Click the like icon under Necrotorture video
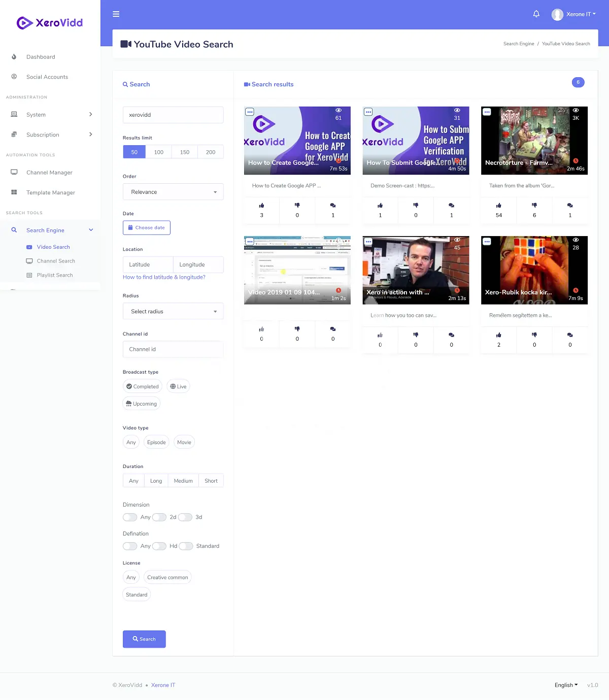 coord(499,206)
